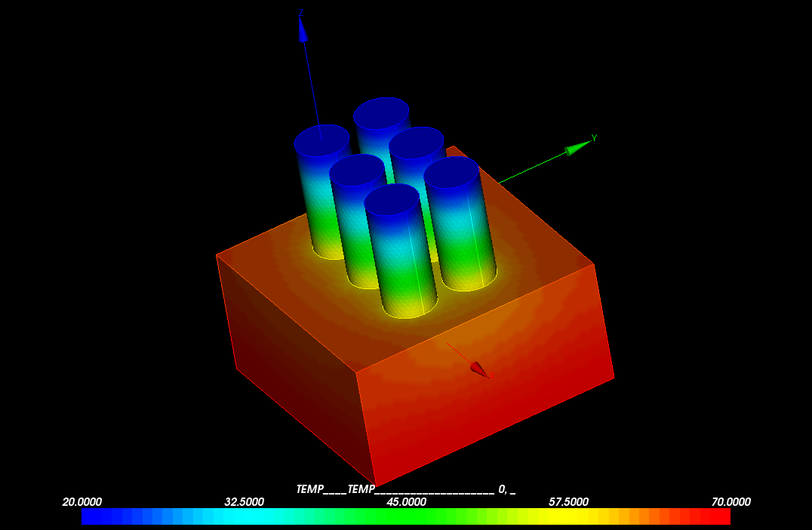Pick the leftmost cylinder's blue top cap

click(322, 140)
